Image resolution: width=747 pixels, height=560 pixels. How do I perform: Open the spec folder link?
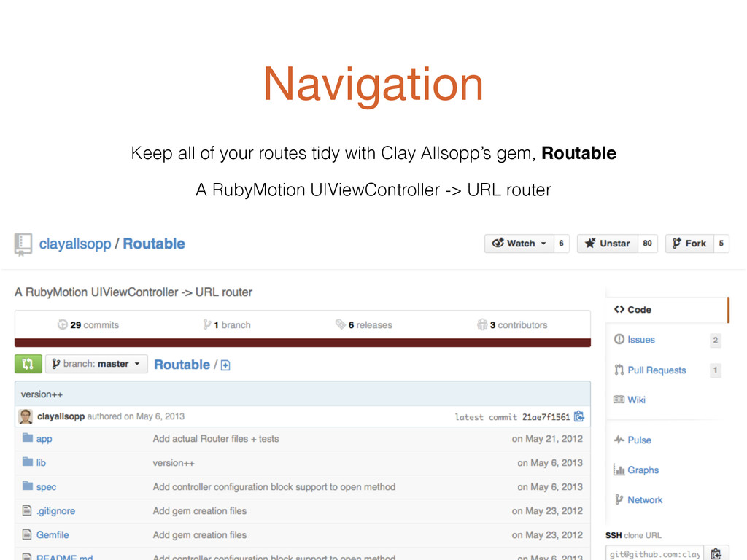click(46, 486)
